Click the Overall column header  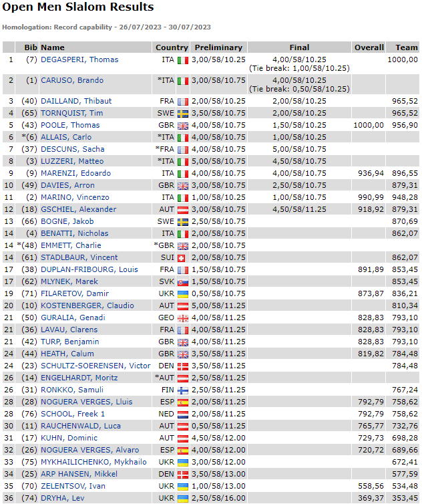click(369, 47)
